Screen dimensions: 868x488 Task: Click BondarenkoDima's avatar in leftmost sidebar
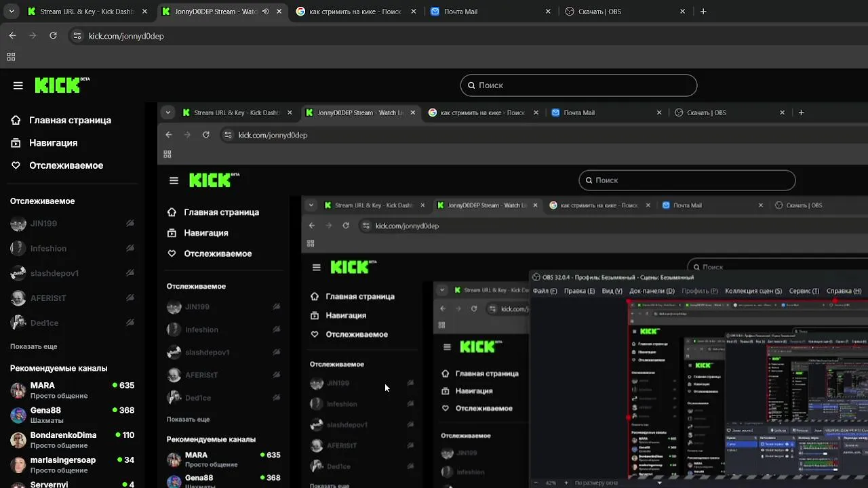(18, 440)
